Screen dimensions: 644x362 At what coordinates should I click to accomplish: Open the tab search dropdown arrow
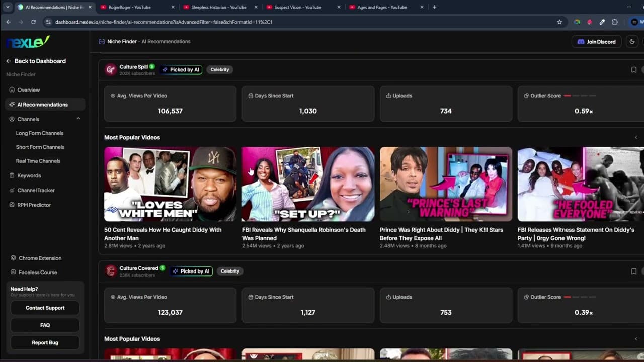point(7,7)
